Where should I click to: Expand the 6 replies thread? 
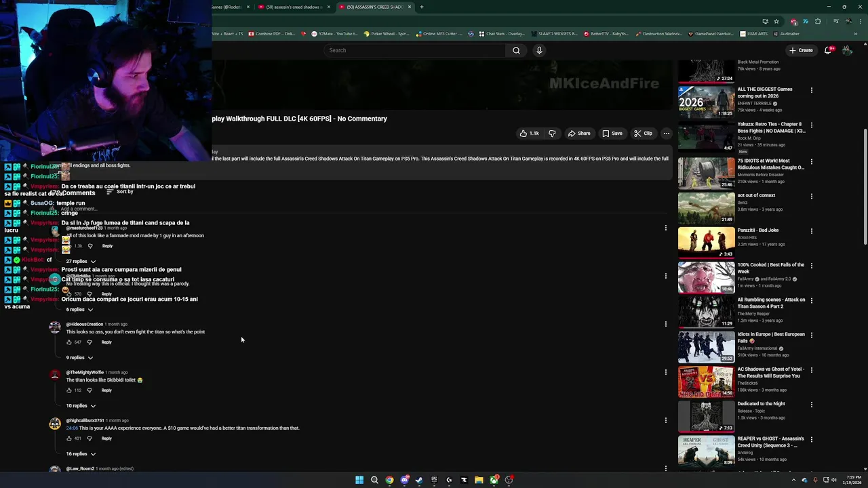point(79,310)
